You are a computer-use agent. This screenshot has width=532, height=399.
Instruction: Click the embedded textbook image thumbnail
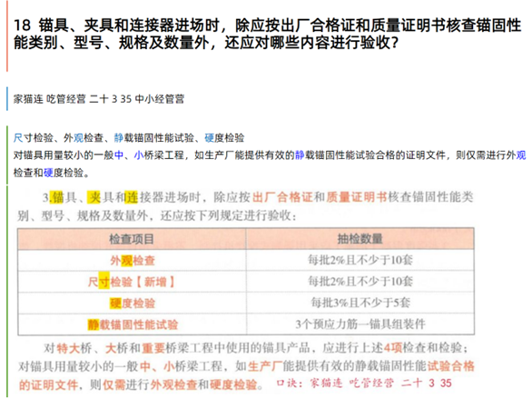click(246, 290)
